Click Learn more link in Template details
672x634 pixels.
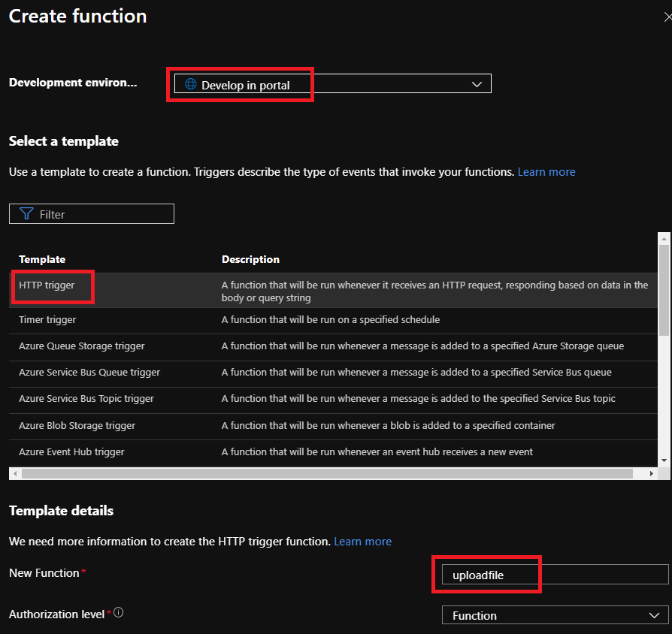pos(362,542)
